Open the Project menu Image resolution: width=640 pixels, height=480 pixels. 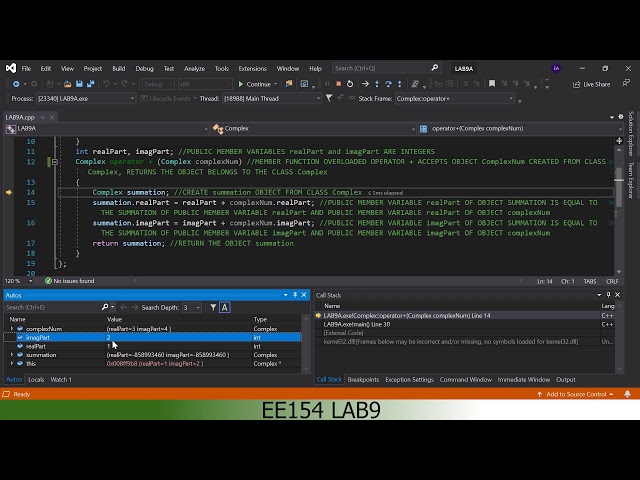point(93,69)
